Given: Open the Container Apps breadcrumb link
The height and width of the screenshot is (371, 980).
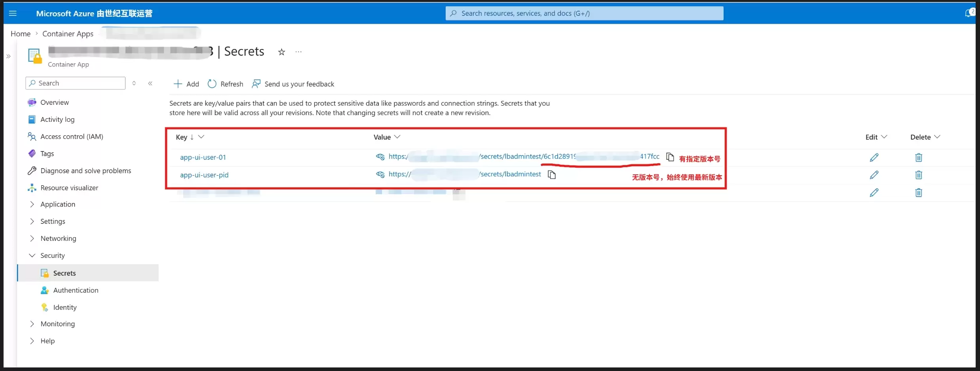Looking at the screenshot, I should click(68, 34).
